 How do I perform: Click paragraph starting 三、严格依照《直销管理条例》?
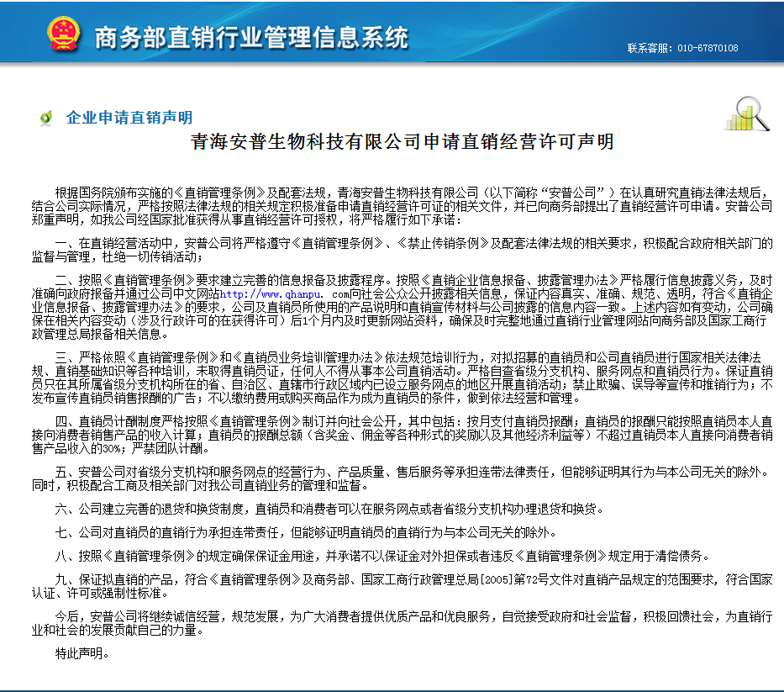402,378
